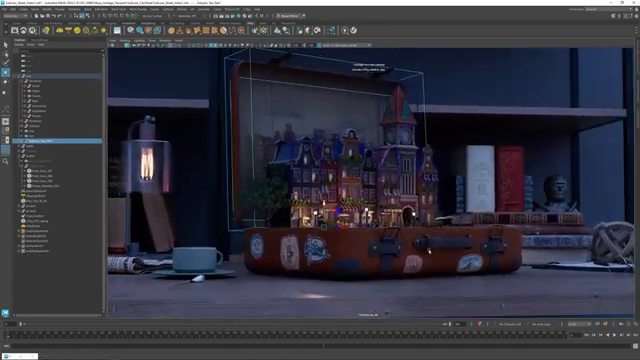Click the Hypershade sphere icon on status line
This screenshot has height=360, width=640.
239,16
